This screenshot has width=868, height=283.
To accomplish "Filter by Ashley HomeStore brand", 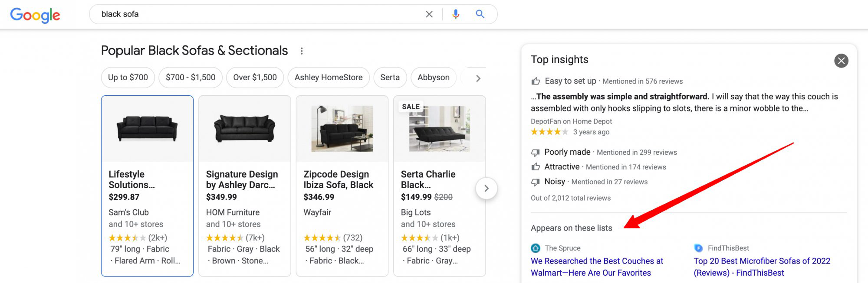I will coord(328,78).
